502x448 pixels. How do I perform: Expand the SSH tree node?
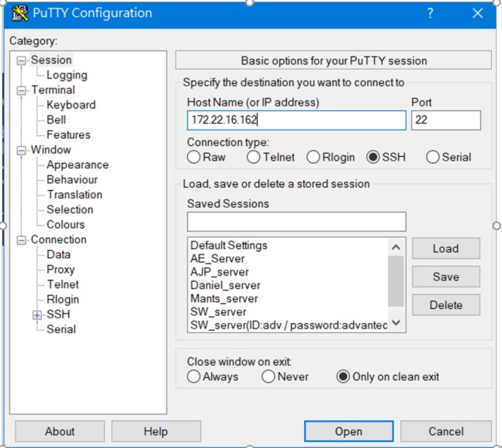pyautogui.click(x=36, y=314)
